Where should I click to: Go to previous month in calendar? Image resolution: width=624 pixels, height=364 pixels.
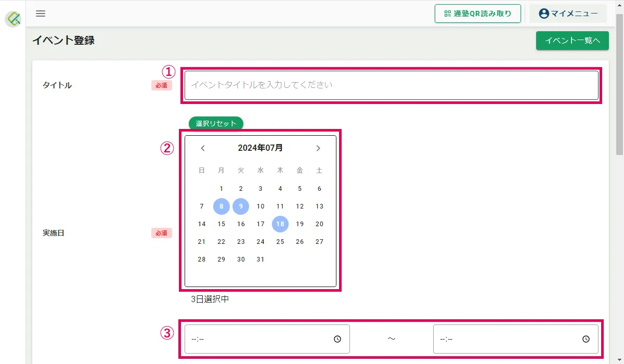[203, 148]
